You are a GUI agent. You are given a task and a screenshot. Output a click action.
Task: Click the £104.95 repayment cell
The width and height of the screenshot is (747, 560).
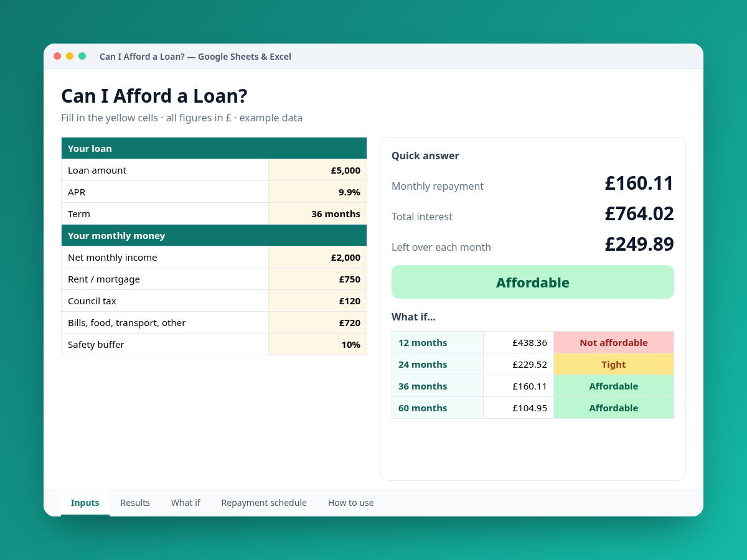(519, 408)
